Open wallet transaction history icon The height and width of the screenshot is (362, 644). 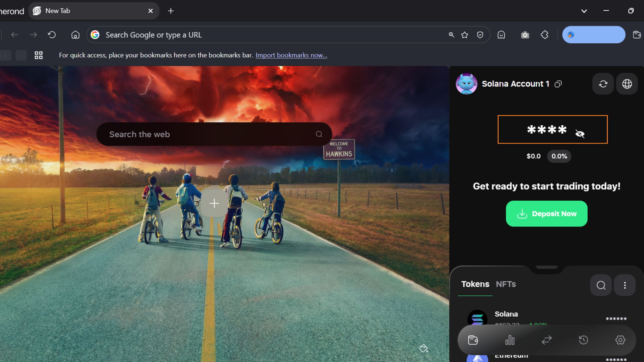(x=583, y=340)
